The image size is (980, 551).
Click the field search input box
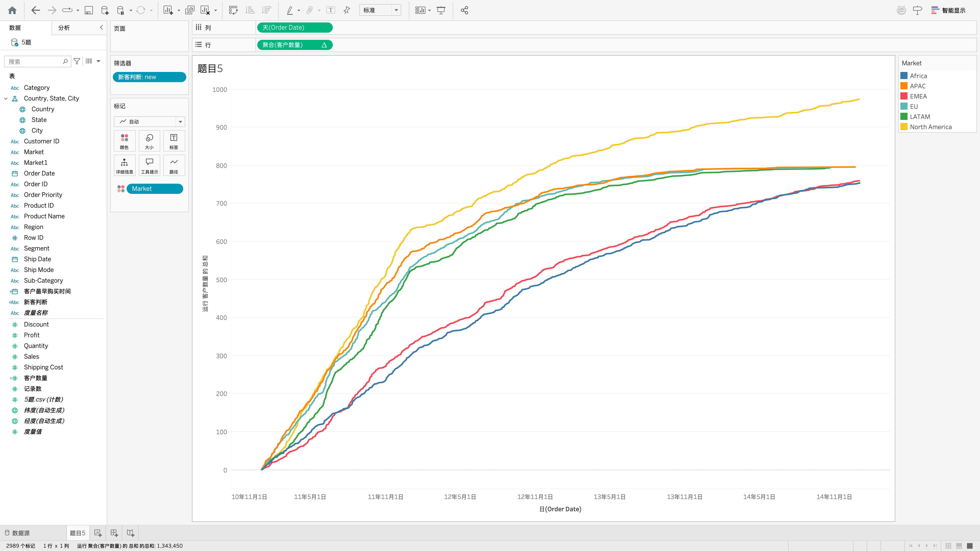[38, 61]
